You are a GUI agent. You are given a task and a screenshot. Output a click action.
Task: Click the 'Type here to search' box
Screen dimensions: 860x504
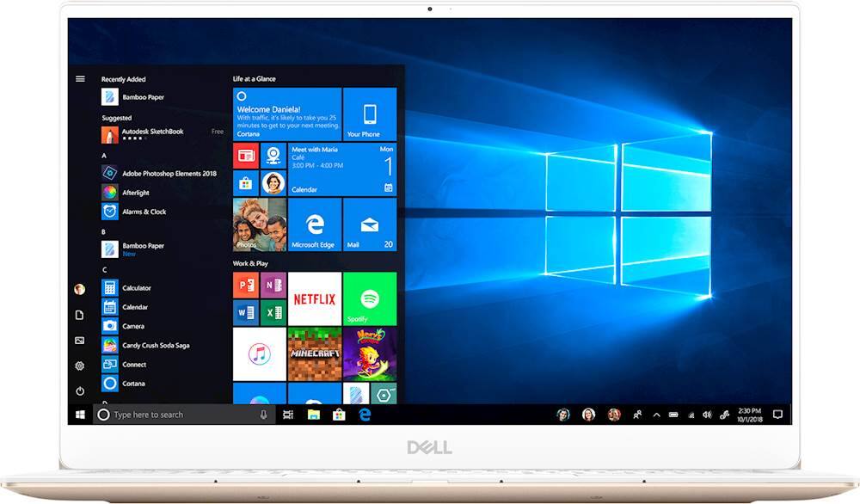[x=181, y=415]
